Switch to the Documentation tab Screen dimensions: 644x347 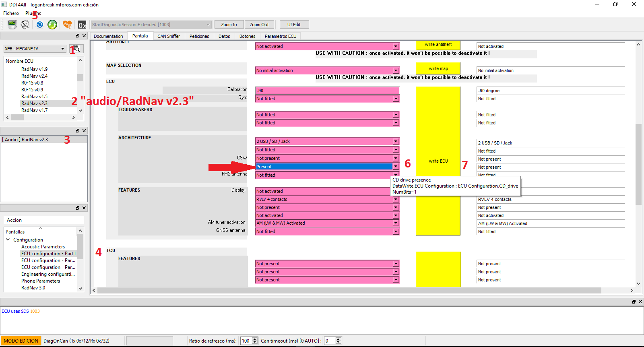[108, 36]
